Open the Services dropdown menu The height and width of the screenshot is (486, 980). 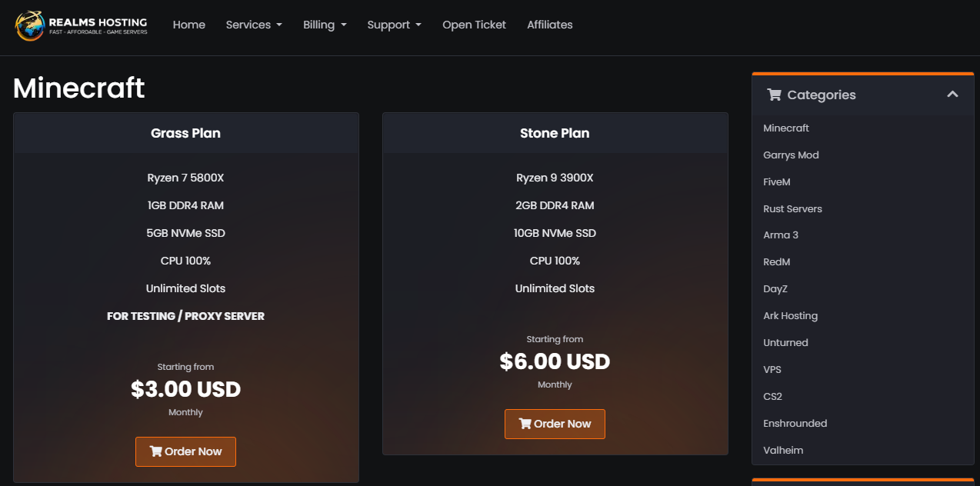pos(254,25)
